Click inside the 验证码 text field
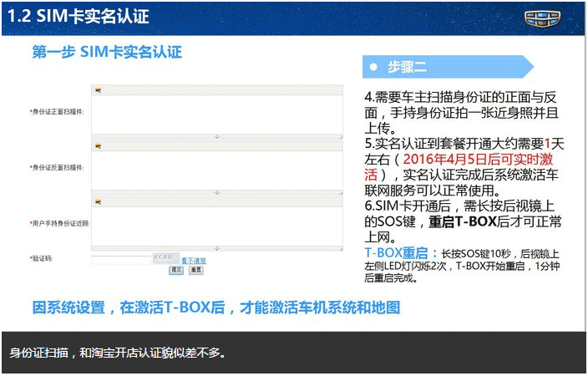588x376 pixels. click(121, 260)
